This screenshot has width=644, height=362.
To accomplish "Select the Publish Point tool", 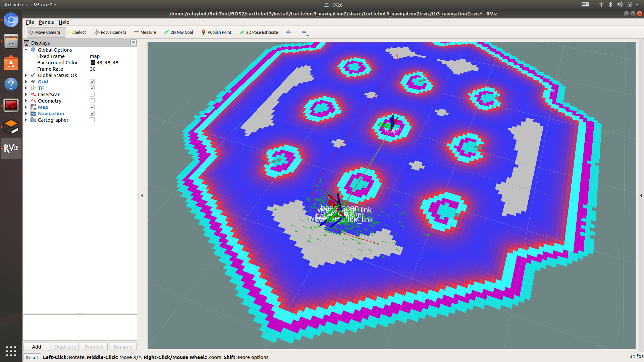I will pyautogui.click(x=216, y=32).
